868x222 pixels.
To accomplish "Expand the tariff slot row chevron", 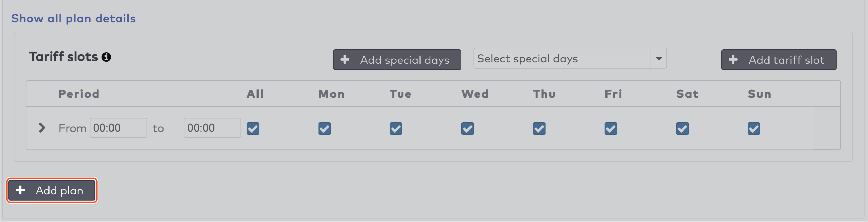I will pyautogui.click(x=42, y=128).
